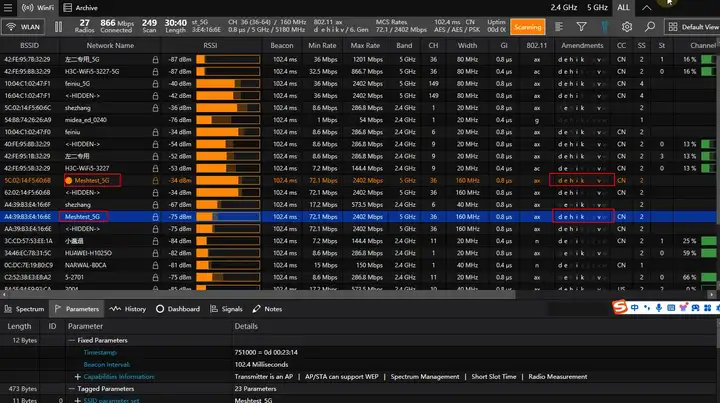The width and height of the screenshot is (720, 403).
Task: Switch to the Spectrum tab
Action: pyautogui.click(x=24, y=309)
